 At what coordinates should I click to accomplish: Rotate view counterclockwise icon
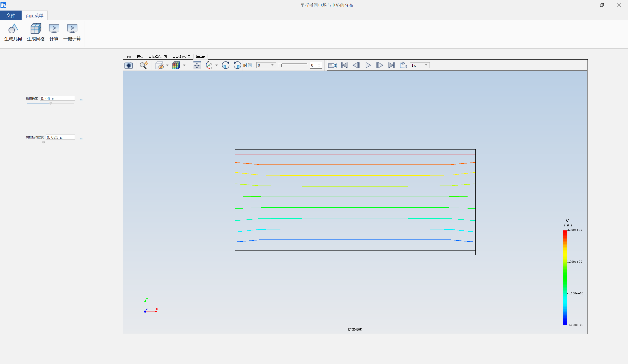(x=237, y=65)
